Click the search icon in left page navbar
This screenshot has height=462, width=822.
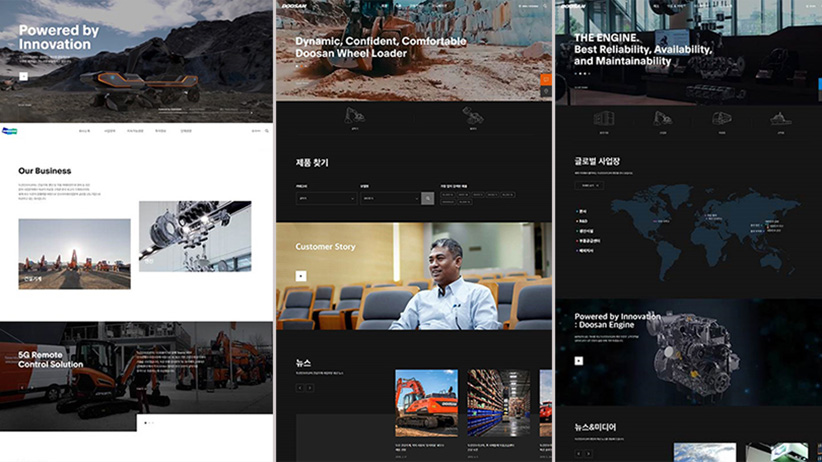click(x=267, y=131)
